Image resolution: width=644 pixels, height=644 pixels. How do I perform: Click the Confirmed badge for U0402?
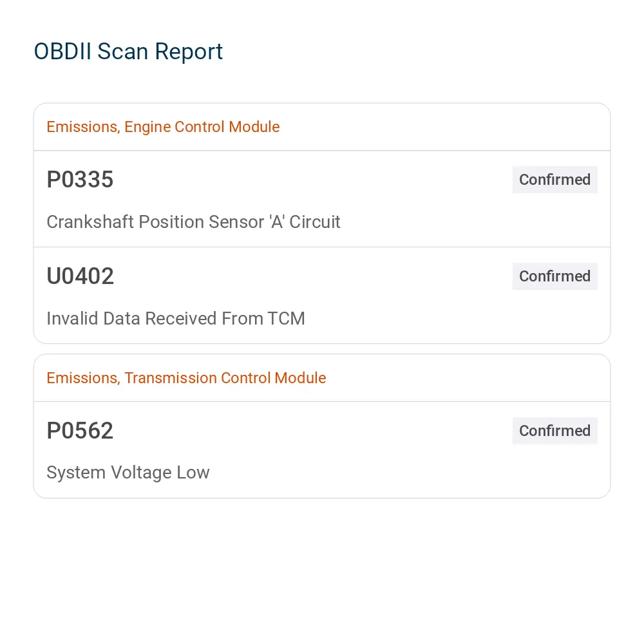point(555,276)
